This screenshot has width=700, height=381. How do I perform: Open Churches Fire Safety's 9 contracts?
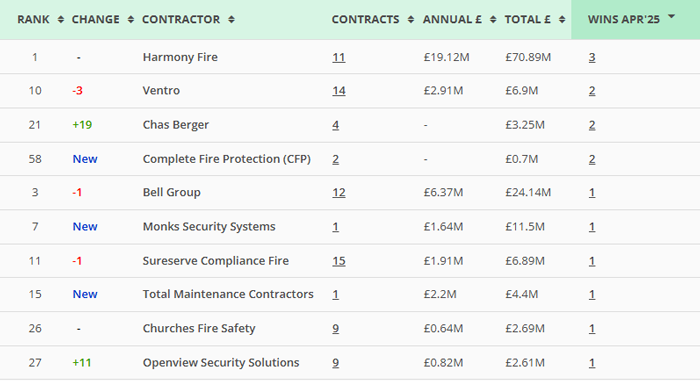pyautogui.click(x=335, y=329)
